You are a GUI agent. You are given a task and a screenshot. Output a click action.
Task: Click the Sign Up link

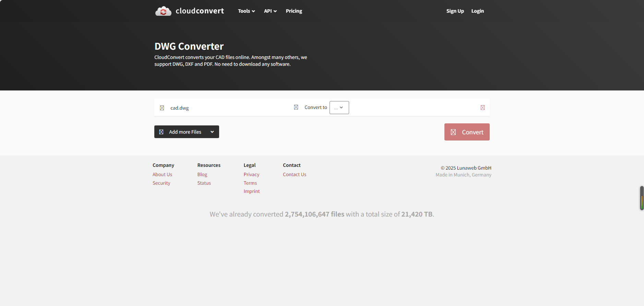(x=455, y=11)
